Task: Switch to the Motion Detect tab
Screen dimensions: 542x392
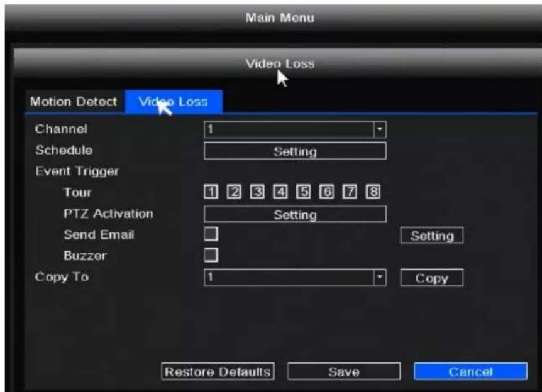Action: click(74, 102)
